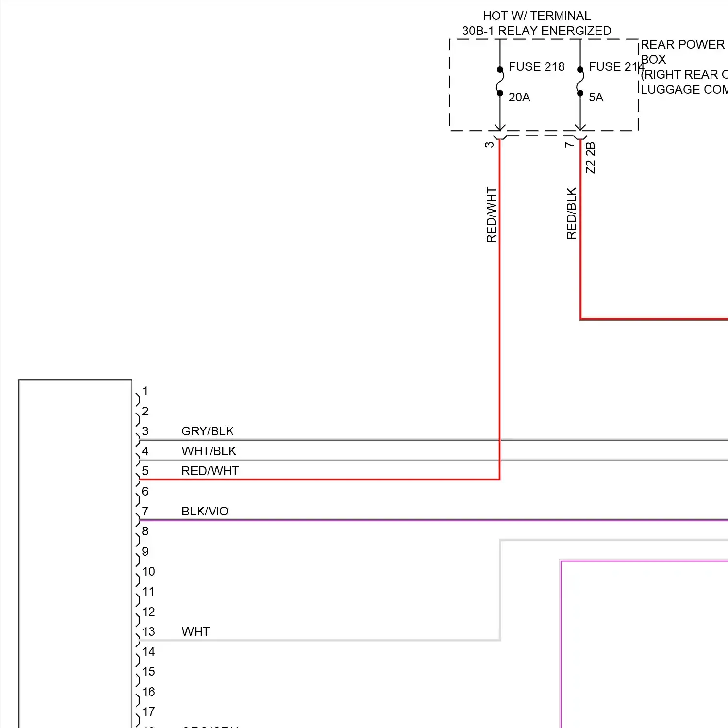Click connector pin number "10"
The image size is (728, 728).
point(149,571)
